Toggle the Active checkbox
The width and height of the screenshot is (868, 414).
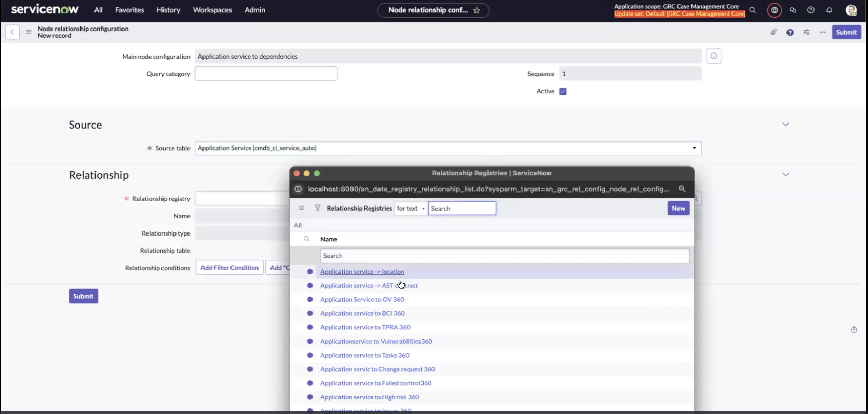[x=563, y=91]
